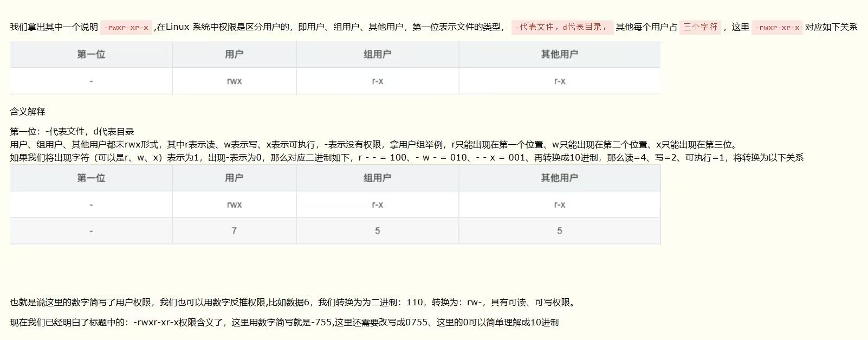Click the line starting "用户、组用户、其他用户都末rwx形式"

pyautogui.click(x=374, y=145)
